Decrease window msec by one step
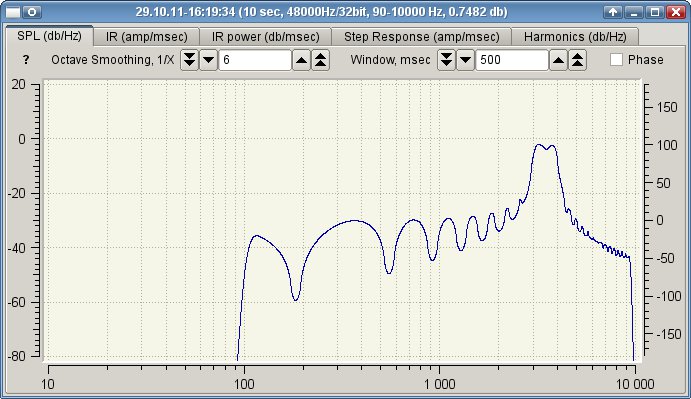The image size is (691, 399). (465, 60)
